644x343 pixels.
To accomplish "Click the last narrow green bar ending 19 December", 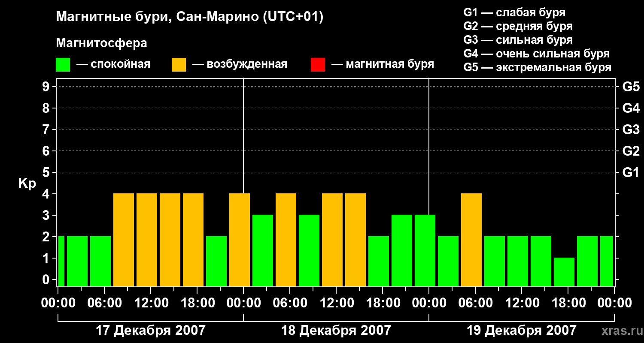I will click(x=607, y=261).
